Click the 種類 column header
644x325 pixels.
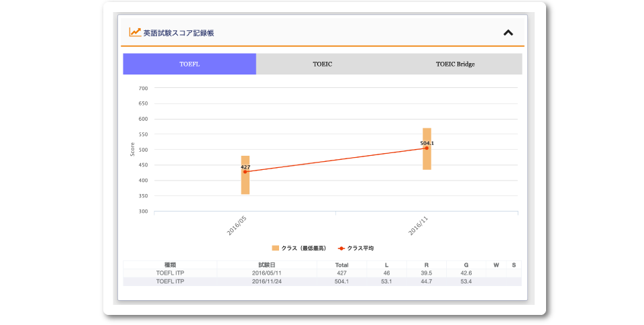tap(170, 265)
